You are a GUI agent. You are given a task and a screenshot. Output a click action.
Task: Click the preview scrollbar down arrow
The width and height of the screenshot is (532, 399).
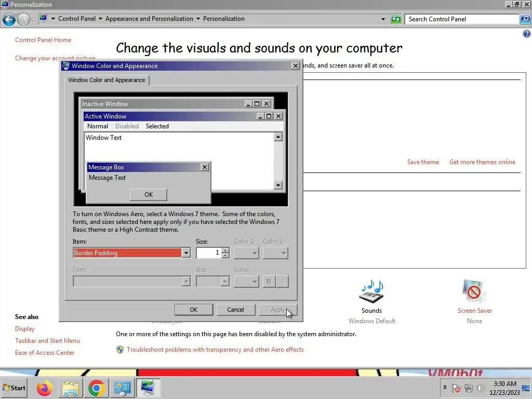click(278, 185)
